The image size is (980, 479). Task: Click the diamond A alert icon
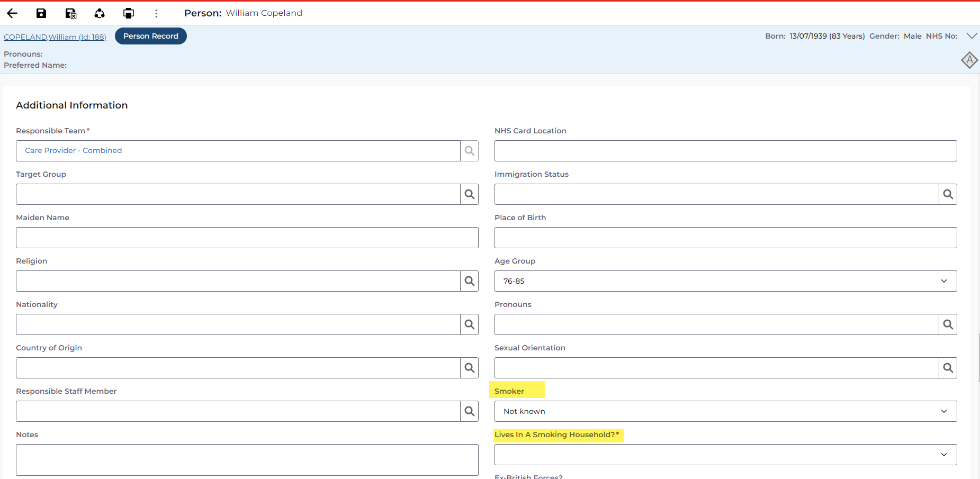pos(969,60)
